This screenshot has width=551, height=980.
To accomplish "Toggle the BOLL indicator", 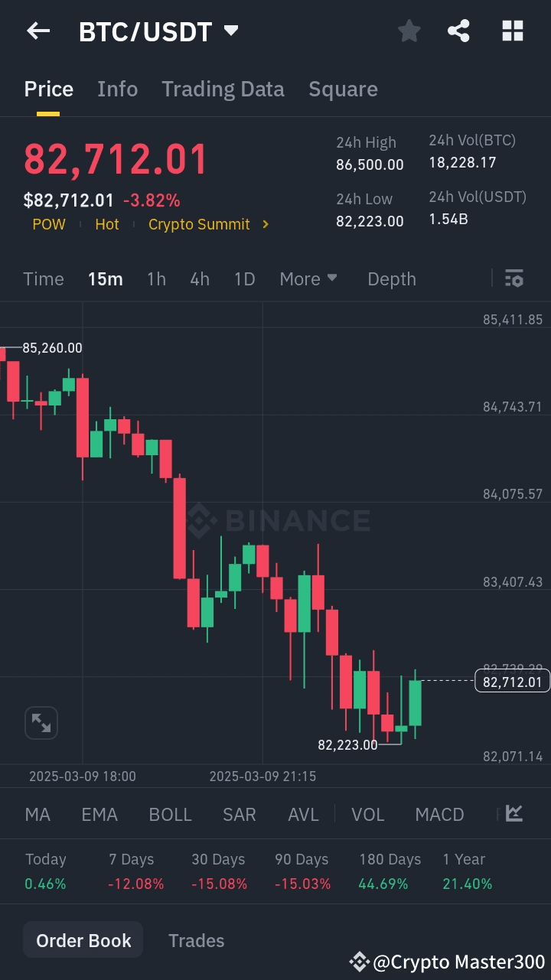I will 170,815.
